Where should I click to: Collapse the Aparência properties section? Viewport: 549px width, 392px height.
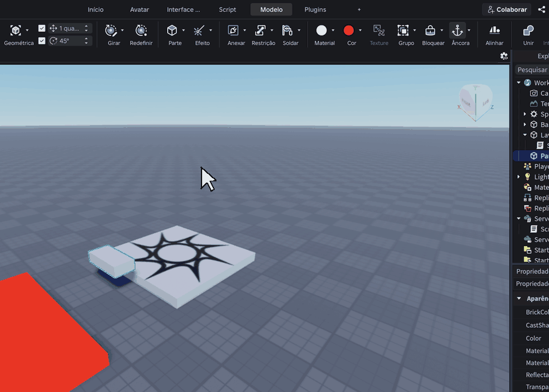pyautogui.click(x=519, y=299)
